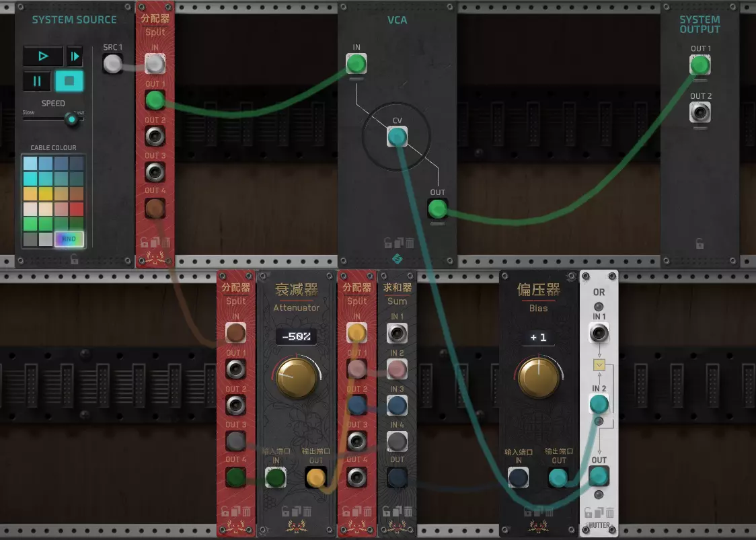Click the Bias +1 value display

[x=539, y=337]
